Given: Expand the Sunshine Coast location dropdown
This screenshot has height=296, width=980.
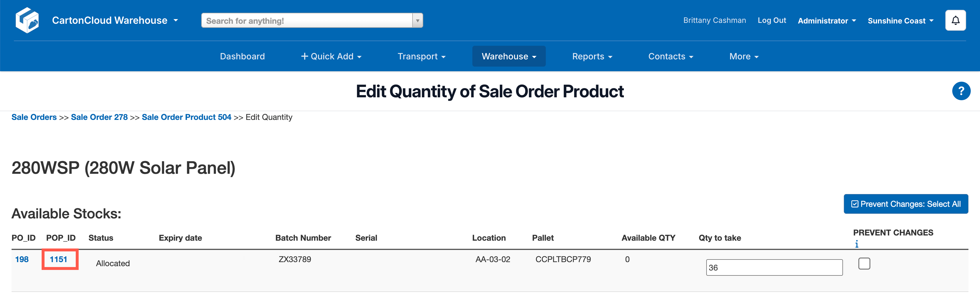Looking at the screenshot, I should [x=900, y=21].
